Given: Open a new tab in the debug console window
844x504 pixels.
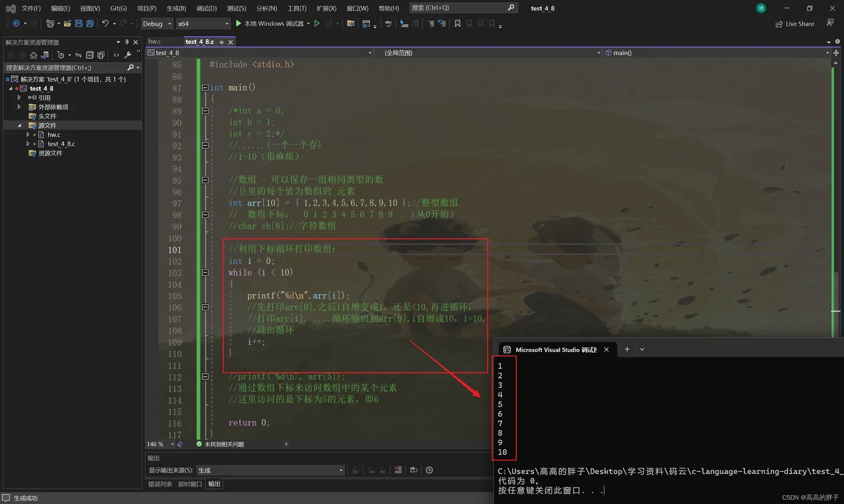Looking at the screenshot, I should coord(627,349).
